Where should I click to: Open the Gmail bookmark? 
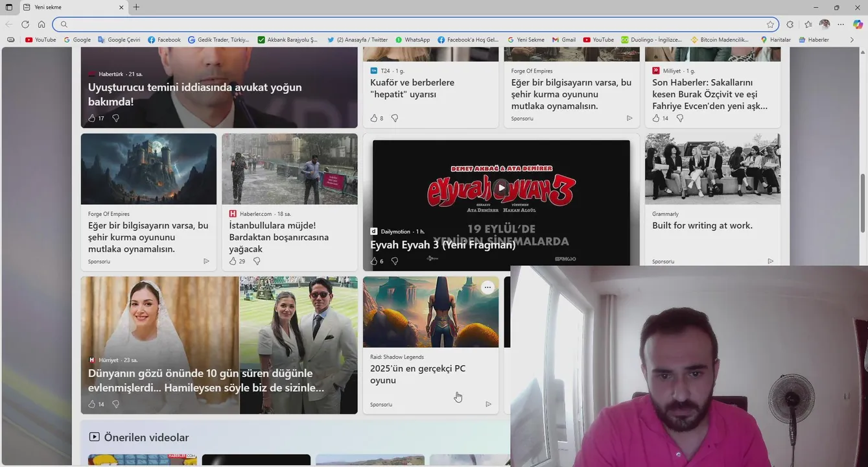coord(563,40)
